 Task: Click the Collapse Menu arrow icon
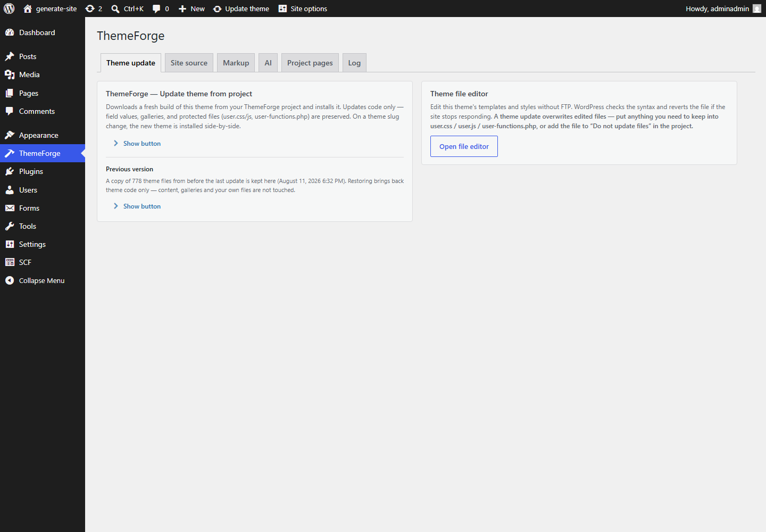pos(10,280)
